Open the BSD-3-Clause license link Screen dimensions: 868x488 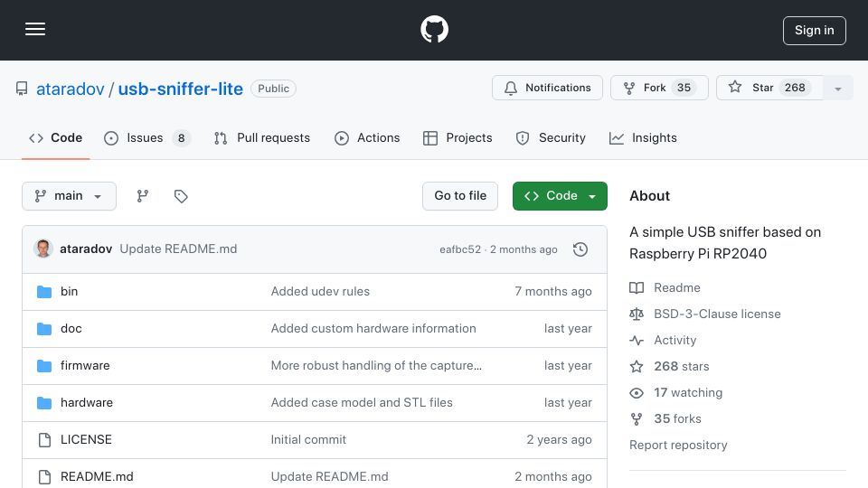(x=705, y=314)
